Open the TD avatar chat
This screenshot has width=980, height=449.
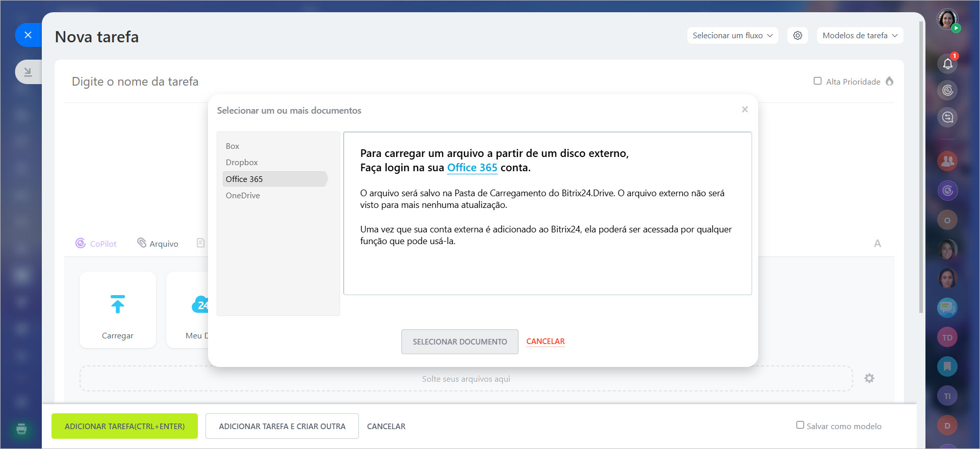click(947, 337)
